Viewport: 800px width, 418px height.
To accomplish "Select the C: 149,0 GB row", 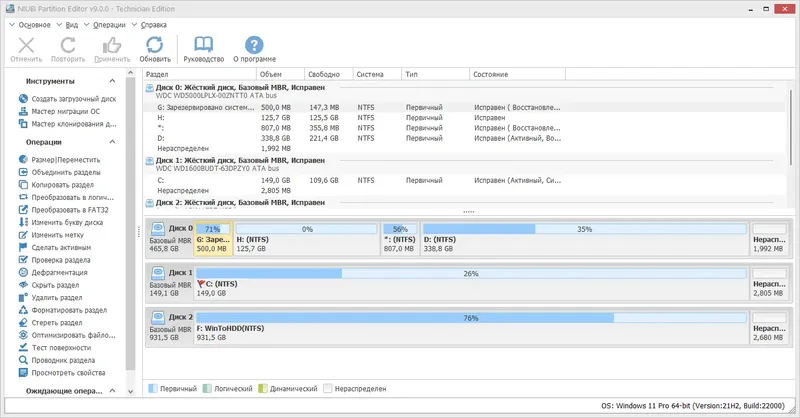I will [464, 181].
